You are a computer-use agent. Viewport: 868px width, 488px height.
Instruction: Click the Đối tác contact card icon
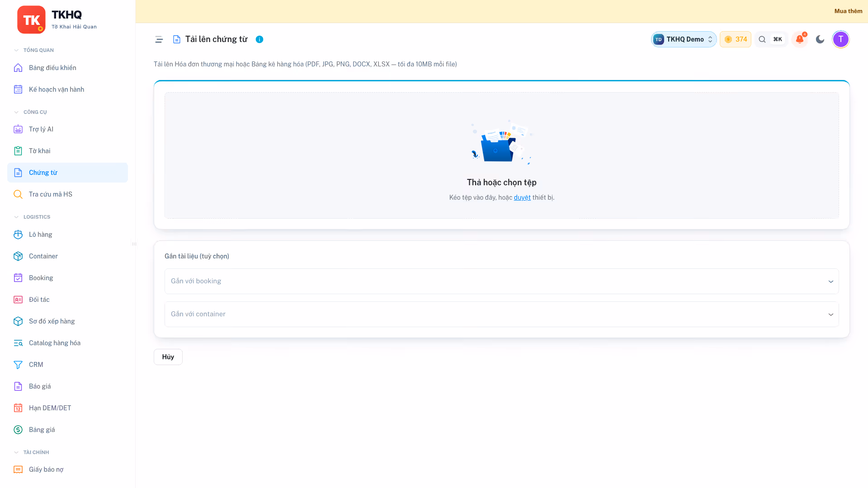click(18, 300)
